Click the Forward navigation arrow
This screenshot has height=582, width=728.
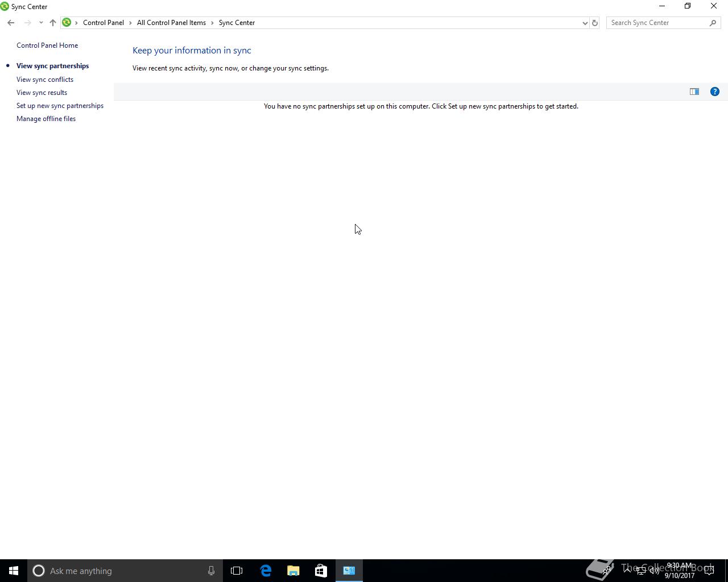[x=27, y=23]
